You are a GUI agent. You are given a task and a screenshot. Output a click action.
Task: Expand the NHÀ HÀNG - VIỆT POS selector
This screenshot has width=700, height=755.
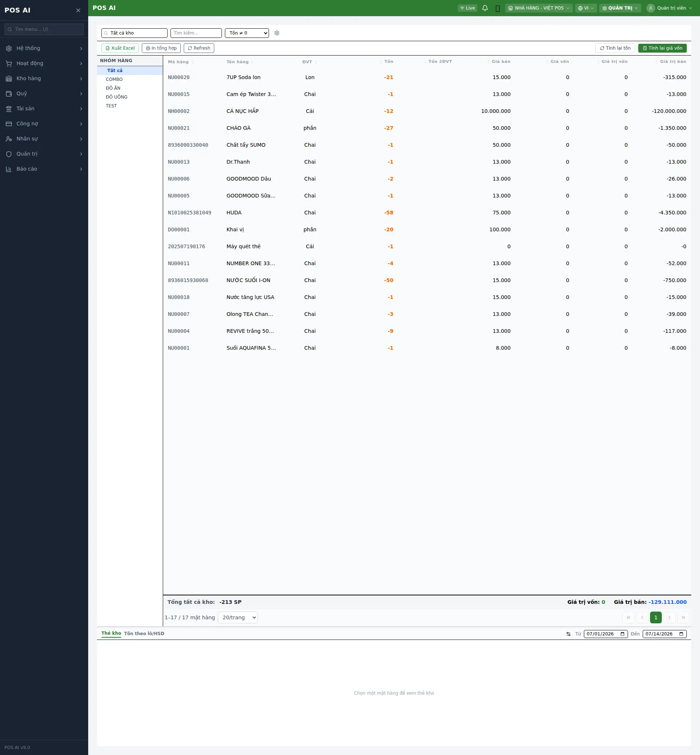point(538,8)
